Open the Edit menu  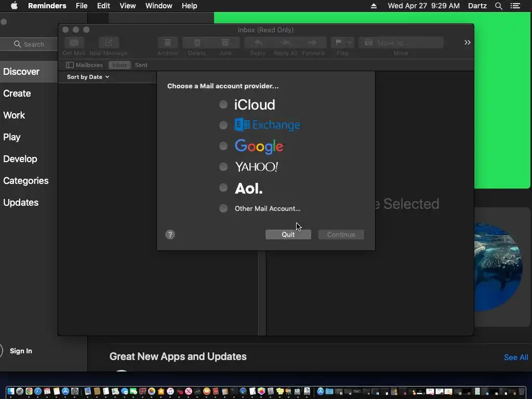point(103,6)
